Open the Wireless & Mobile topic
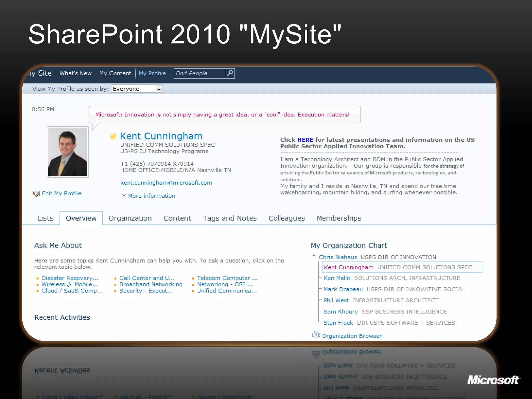This screenshot has width=532, height=399. pos(70,284)
